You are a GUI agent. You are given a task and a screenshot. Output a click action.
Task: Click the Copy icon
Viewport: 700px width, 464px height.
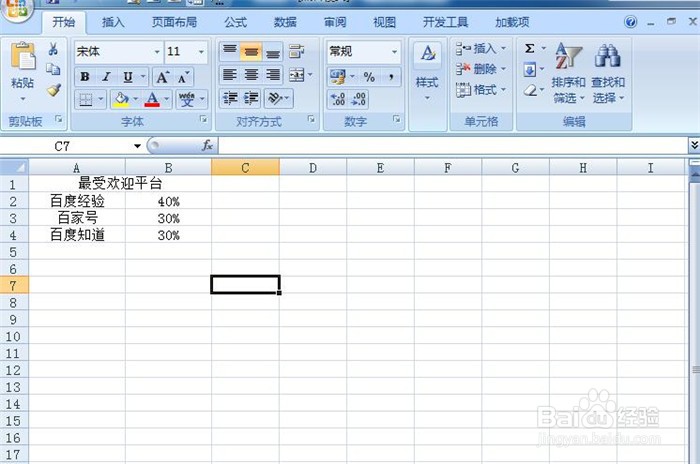(x=53, y=69)
